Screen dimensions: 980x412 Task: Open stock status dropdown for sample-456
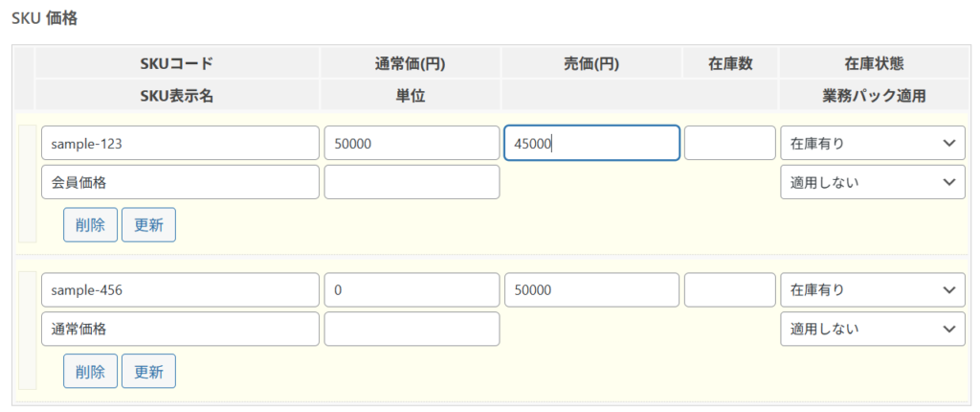872,290
